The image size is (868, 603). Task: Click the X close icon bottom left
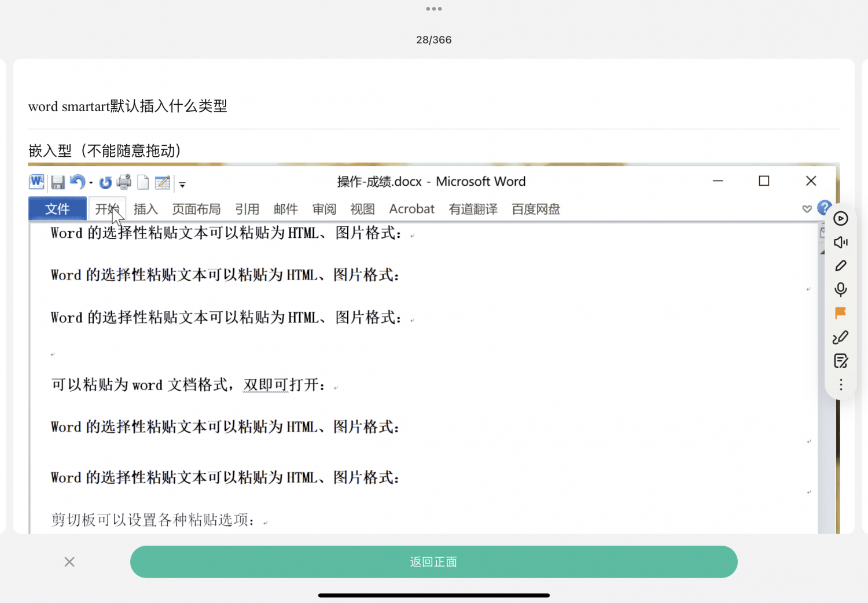(69, 562)
